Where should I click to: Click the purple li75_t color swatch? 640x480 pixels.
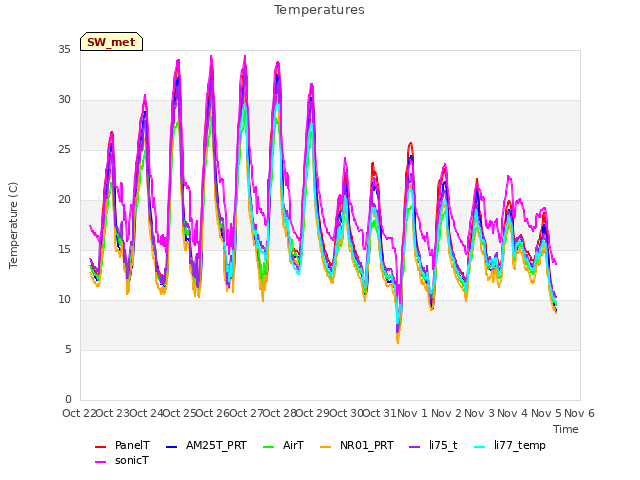point(414,447)
